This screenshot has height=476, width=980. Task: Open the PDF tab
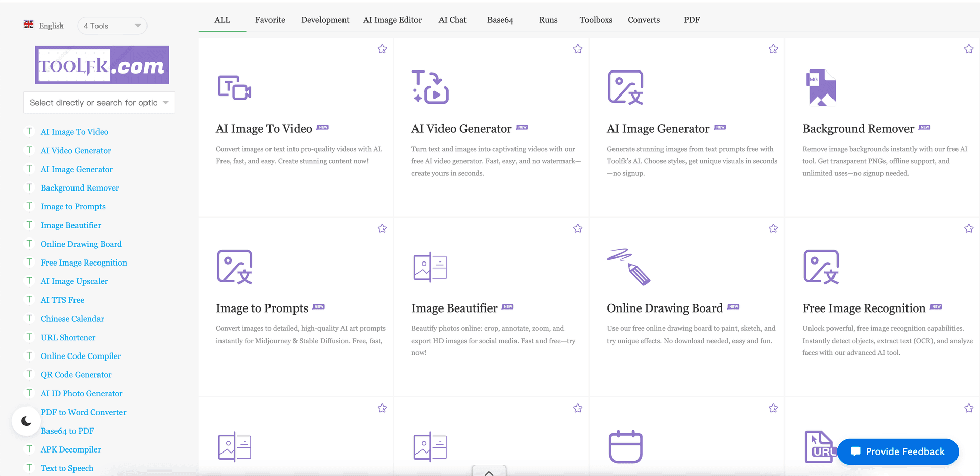coord(692,20)
